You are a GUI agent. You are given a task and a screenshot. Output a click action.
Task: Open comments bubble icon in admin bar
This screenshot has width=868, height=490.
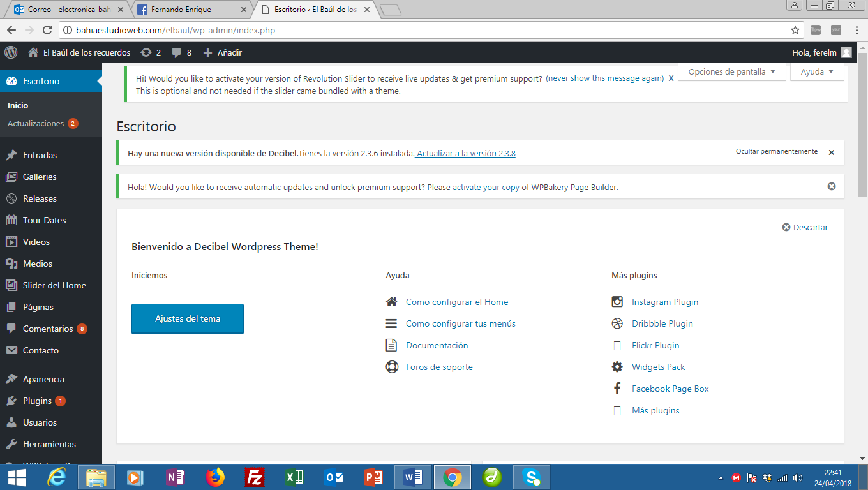point(177,53)
